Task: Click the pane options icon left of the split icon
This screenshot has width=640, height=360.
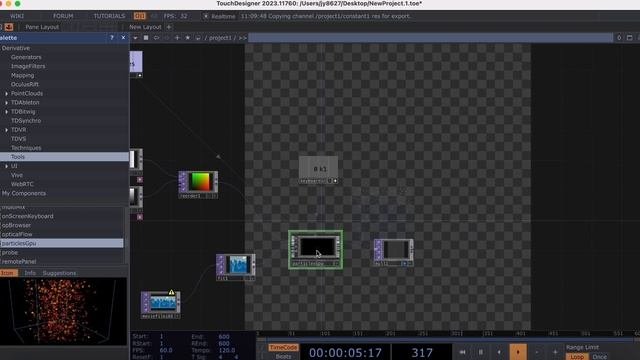Action: coord(619,38)
